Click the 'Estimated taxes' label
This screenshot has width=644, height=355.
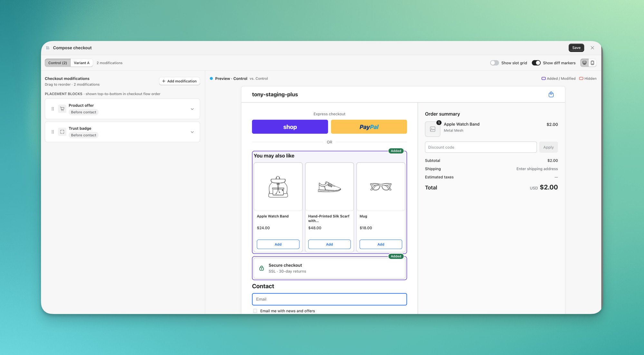pos(439,177)
